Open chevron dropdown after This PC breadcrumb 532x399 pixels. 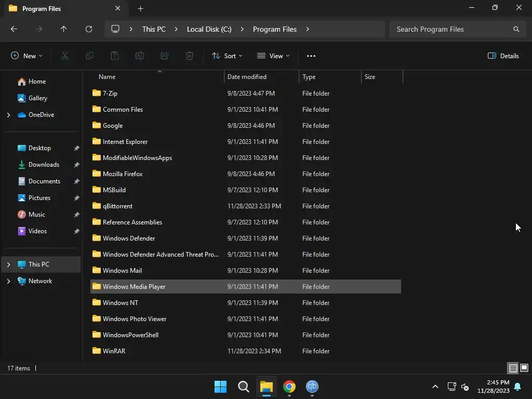click(x=176, y=29)
